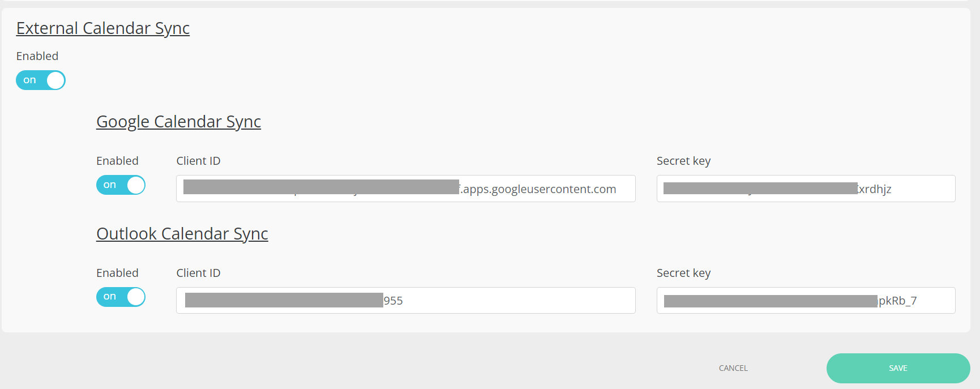Focus the Outlook Secret key field
980x389 pixels.
[x=805, y=301]
